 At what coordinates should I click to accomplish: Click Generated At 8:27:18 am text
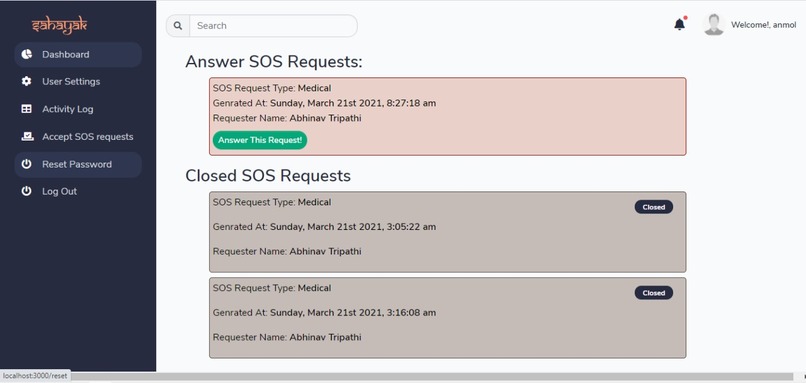[x=324, y=103]
